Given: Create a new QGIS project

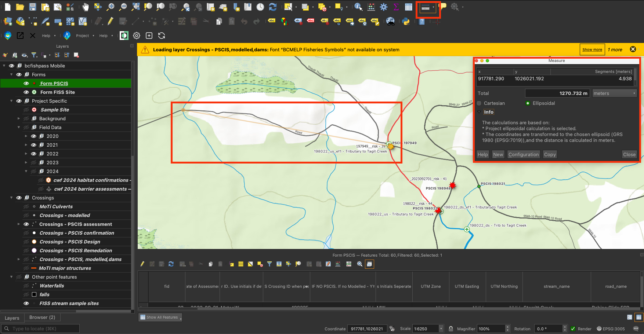Looking at the screenshot, I should point(8,7).
